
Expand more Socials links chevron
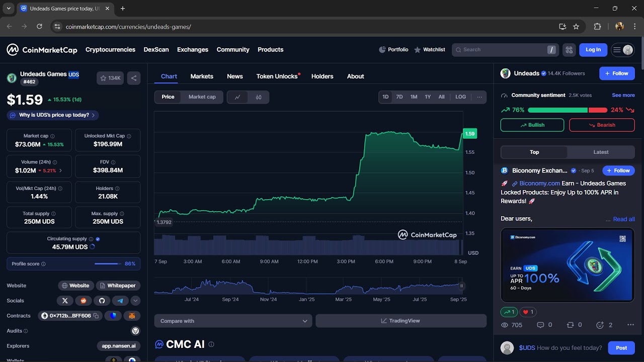[135, 301]
